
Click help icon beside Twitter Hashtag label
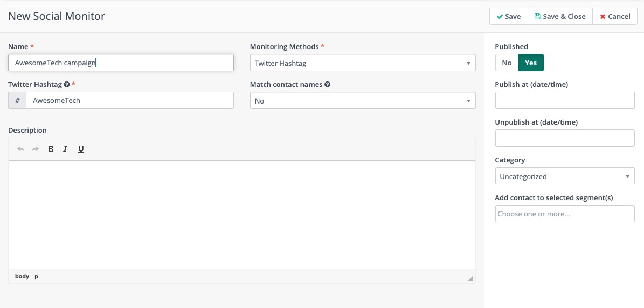[x=66, y=85]
